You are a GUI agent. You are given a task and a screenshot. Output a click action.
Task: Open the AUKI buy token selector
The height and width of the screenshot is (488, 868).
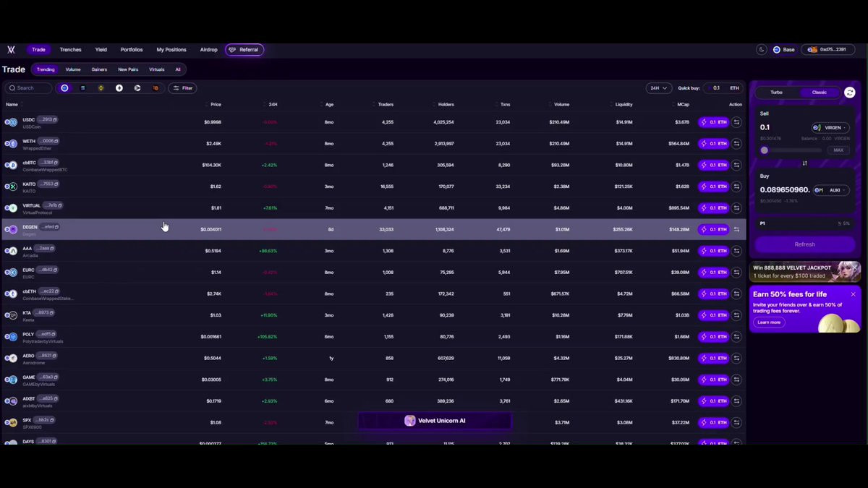tap(830, 190)
